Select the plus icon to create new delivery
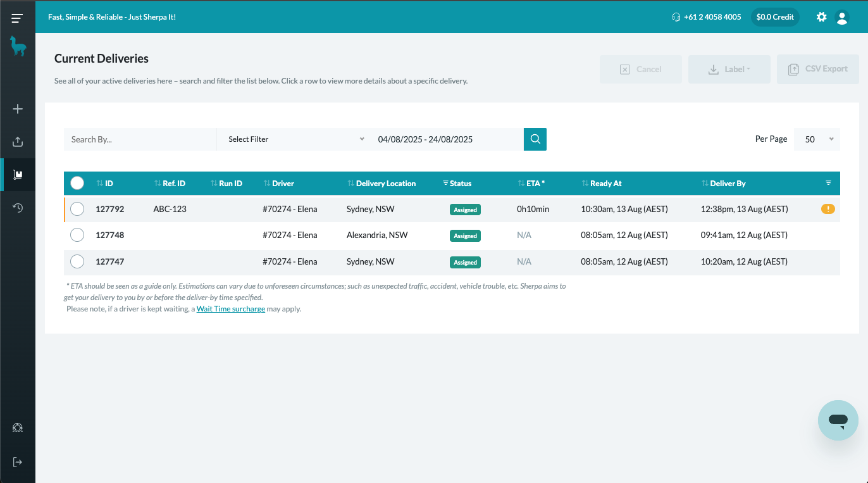The width and height of the screenshot is (868, 483). 18,108
